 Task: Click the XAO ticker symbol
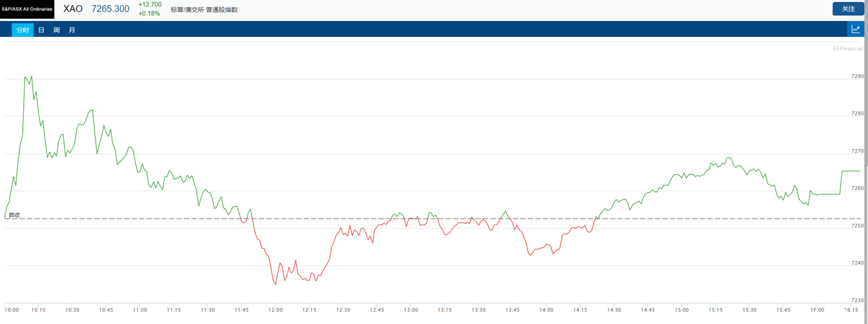click(x=73, y=9)
